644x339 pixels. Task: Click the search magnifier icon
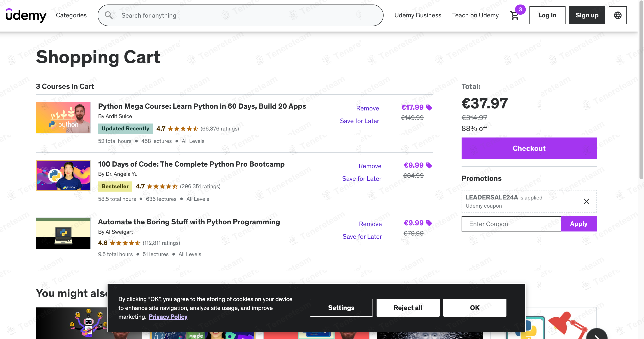109,15
